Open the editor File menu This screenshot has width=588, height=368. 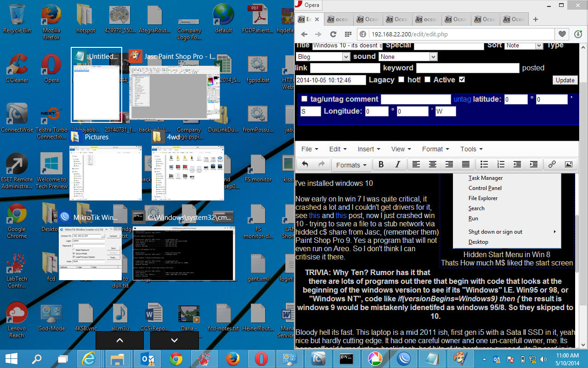[x=309, y=149]
